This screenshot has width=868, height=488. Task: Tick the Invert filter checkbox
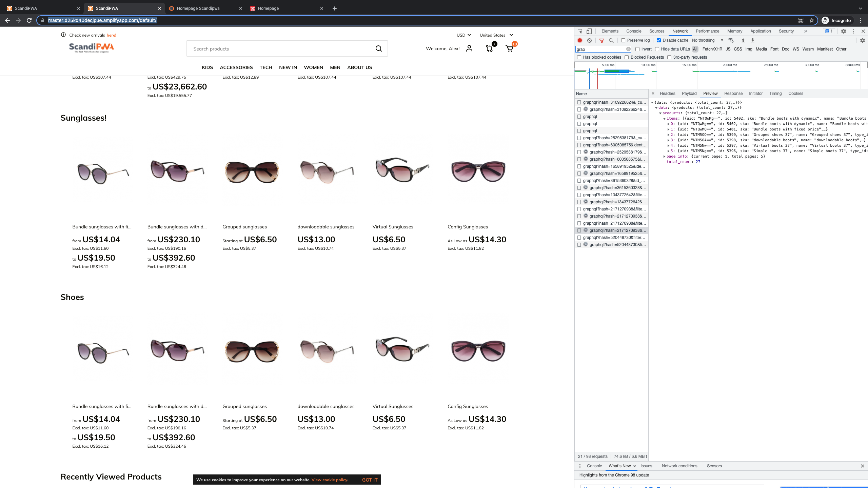[637, 49]
